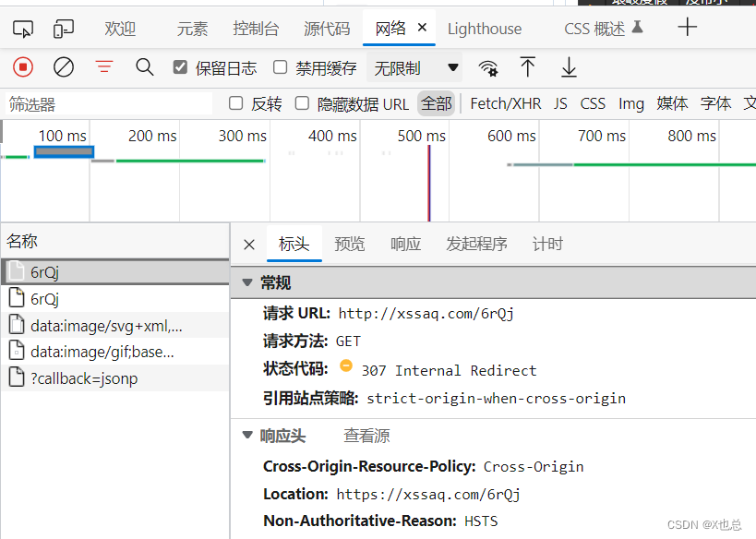Filter by 媒体 requests
Viewport: 756px width, 539px height.
(x=672, y=103)
